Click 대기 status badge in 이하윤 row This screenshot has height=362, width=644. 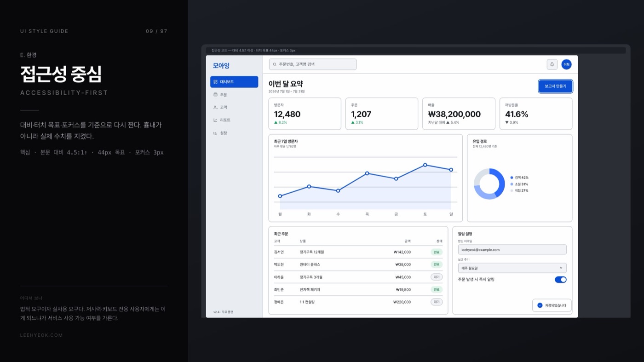[x=437, y=277]
